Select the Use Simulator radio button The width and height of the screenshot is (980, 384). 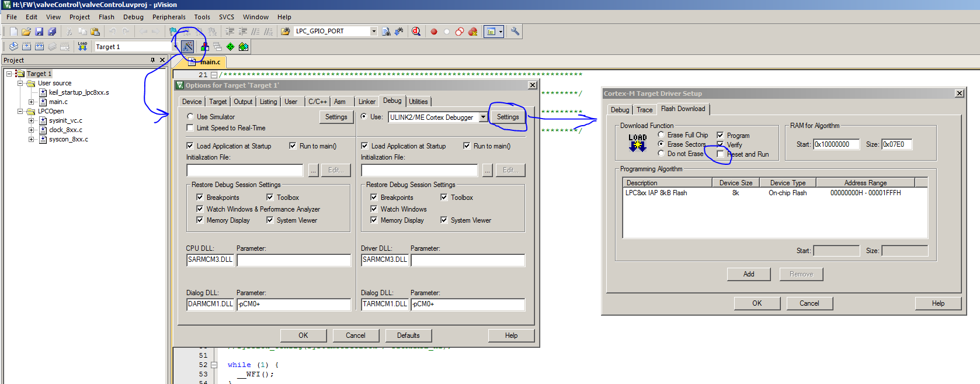[x=190, y=117]
